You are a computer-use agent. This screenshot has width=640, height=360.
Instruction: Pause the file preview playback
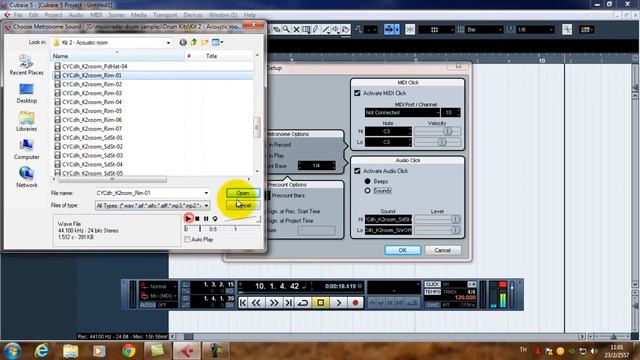(206, 219)
